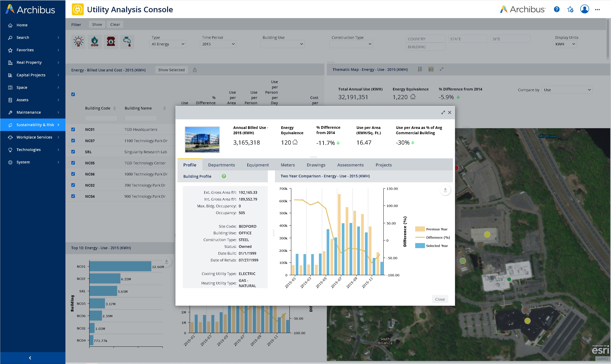This screenshot has height=364, width=611.
Task: Open the thematic map legend list
Action: click(420, 69)
